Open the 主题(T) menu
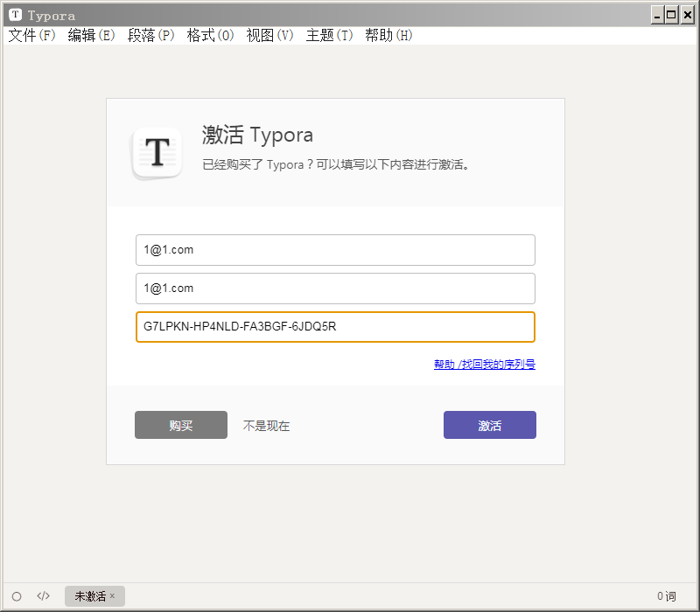Viewport: 700px width, 612px height. click(329, 35)
